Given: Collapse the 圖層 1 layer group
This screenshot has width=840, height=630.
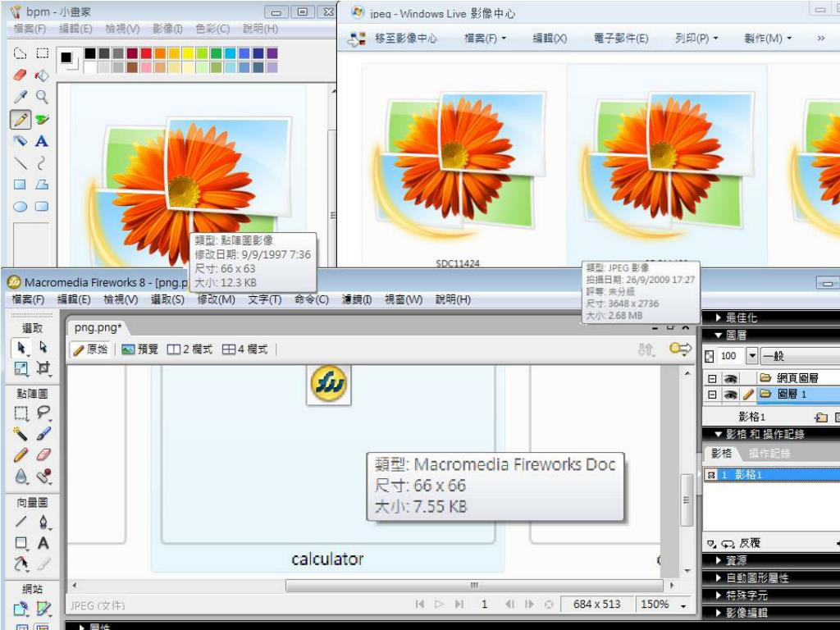Looking at the screenshot, I should pos(712,395).
